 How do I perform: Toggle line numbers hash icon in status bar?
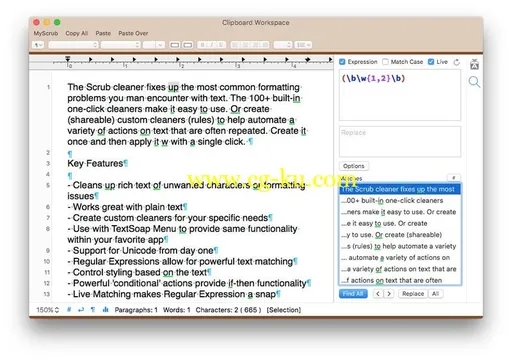(x=69, y=310)
